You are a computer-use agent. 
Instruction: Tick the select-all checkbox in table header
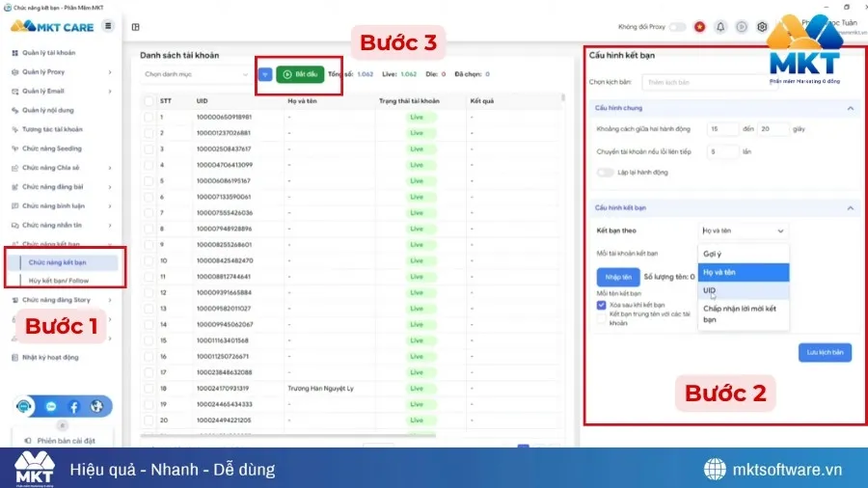click(x=149, y=101)
